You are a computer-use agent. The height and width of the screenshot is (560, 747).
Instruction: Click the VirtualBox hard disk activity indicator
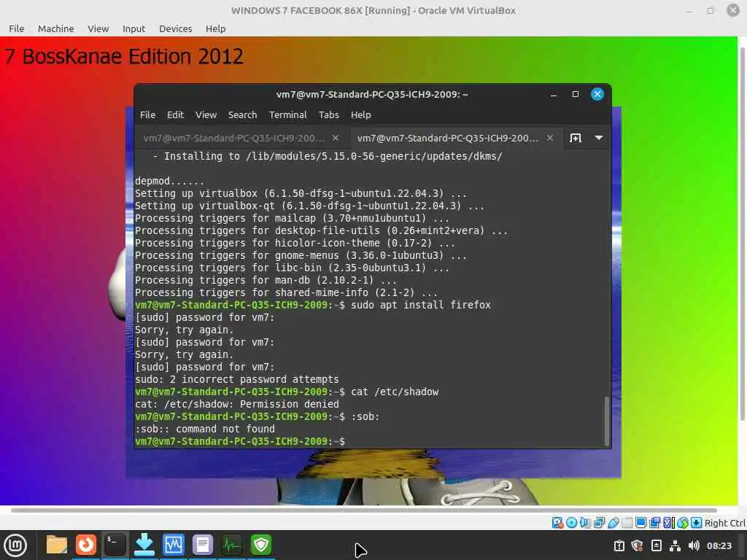(557, 523)
